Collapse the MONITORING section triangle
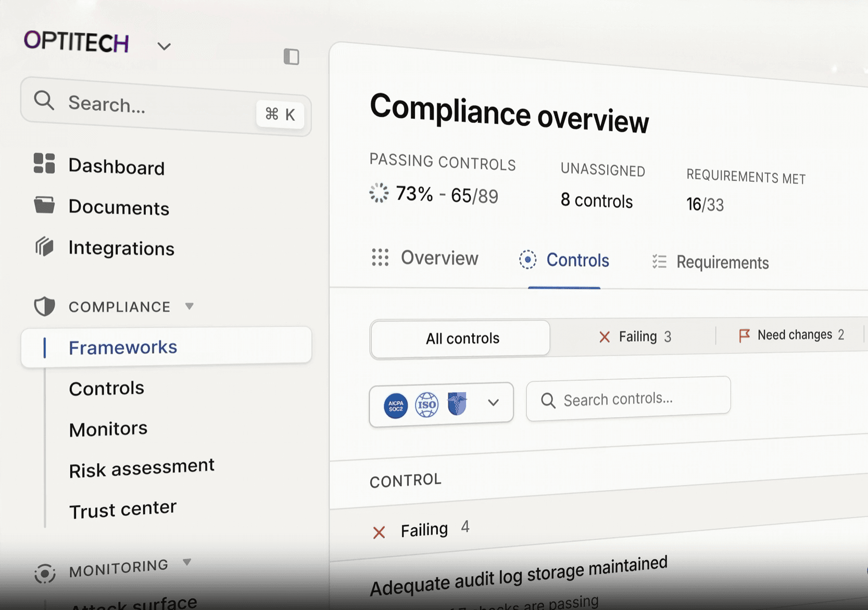The image size is (868, 610). point(187,562)
